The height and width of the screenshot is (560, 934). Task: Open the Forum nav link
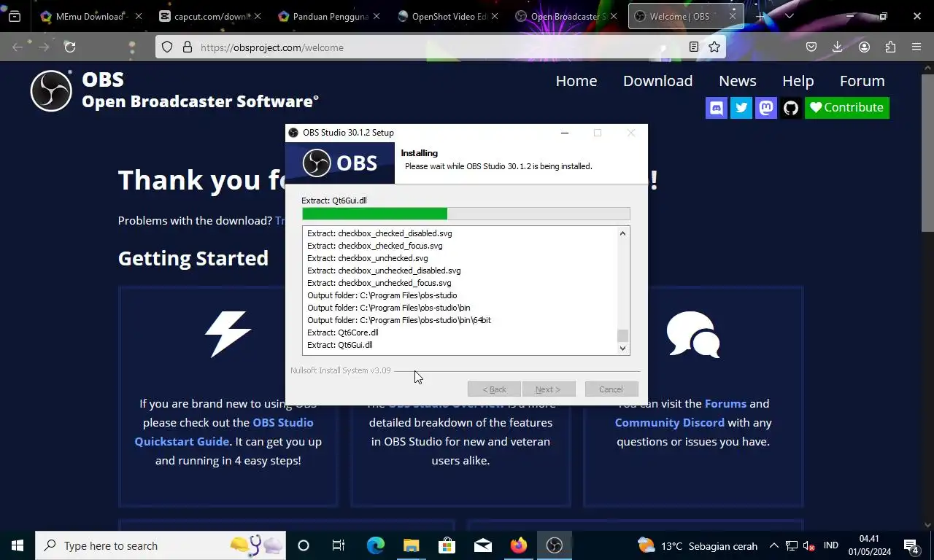click(862, 81)
